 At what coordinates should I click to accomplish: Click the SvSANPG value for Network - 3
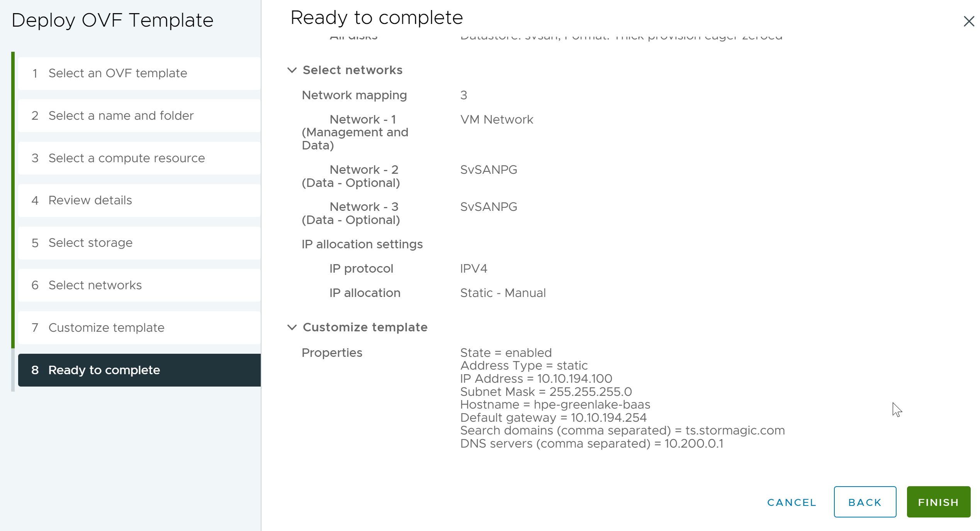point(489,207)
